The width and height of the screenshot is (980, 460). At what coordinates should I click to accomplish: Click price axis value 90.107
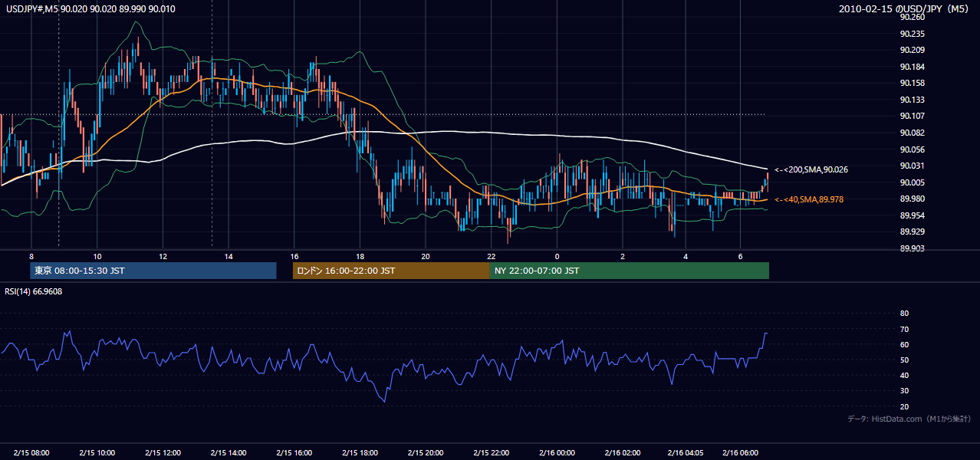912,117
